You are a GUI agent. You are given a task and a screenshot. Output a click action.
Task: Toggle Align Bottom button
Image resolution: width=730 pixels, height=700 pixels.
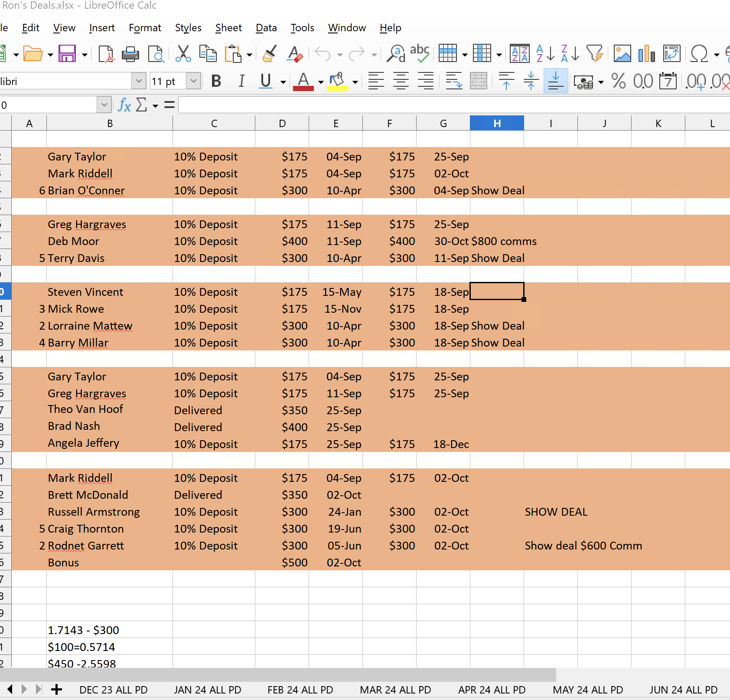tap(555, 81)
